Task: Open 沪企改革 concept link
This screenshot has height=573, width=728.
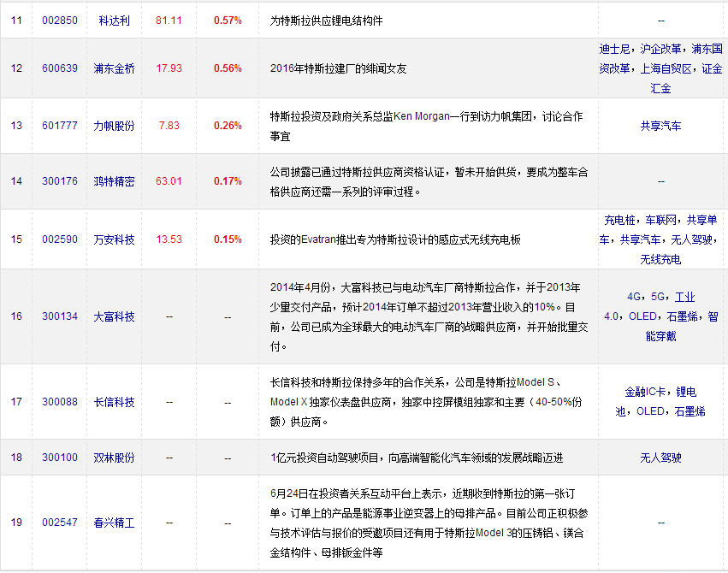Action: (660, 49)
